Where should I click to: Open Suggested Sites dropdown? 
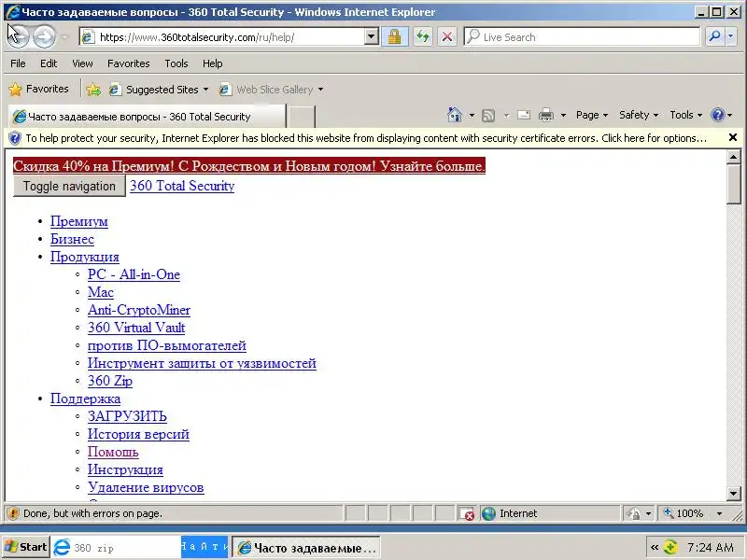pos(159,90)
